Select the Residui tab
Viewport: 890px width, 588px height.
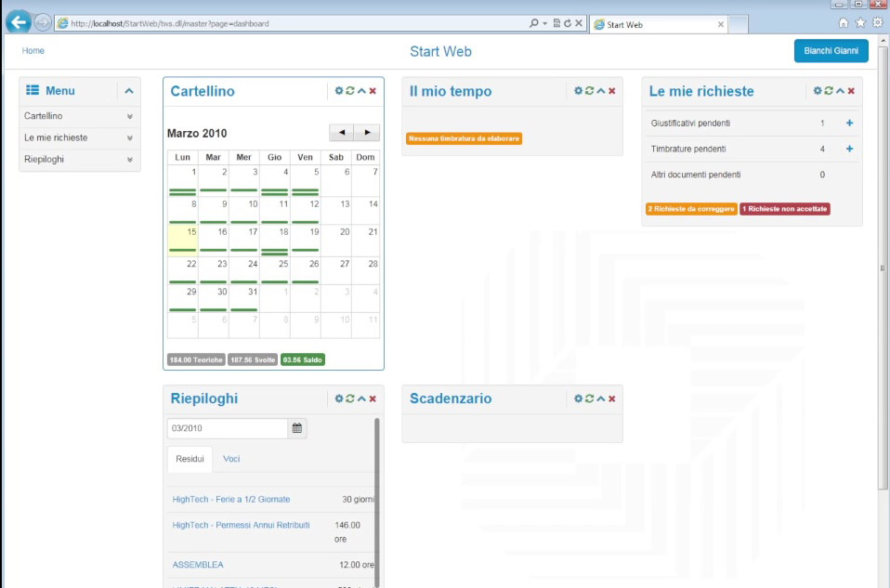[190, 459]
